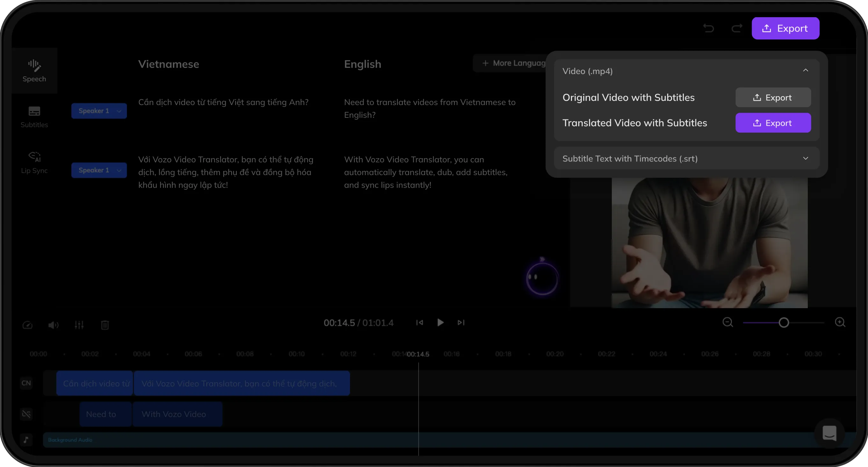The width and height of the screenshot is (868, 467).
Task: Zoom out the timeline
Action: (x=728, y=322)
